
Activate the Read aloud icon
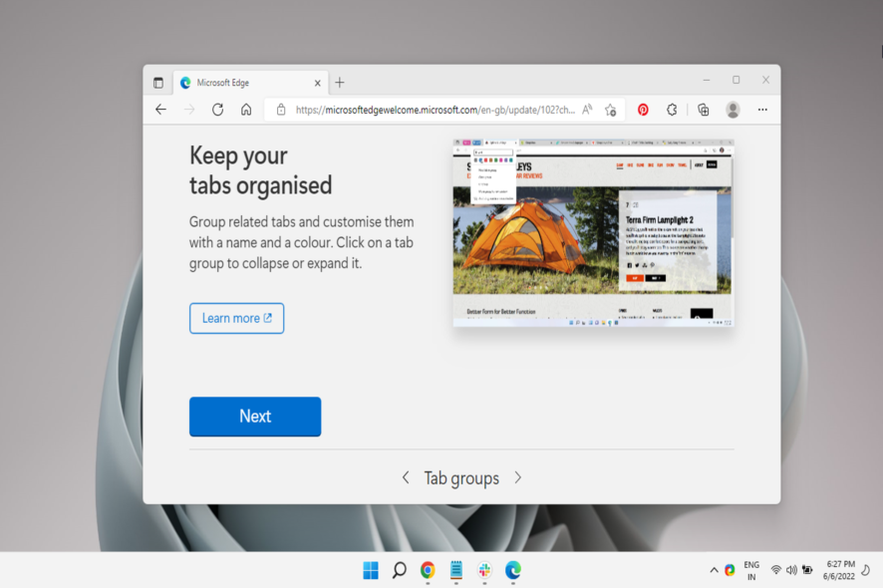587,110
